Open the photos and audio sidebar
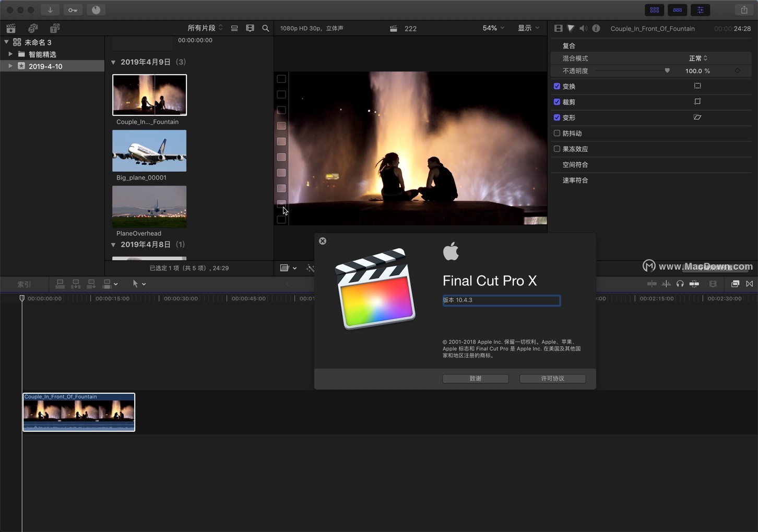 [33, 28]
